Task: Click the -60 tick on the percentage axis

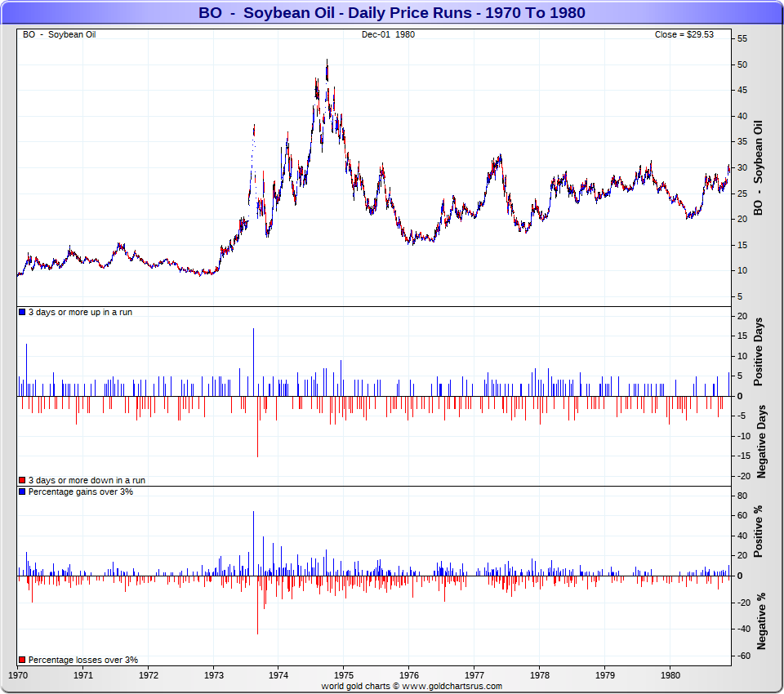Action: pos(743,656)
